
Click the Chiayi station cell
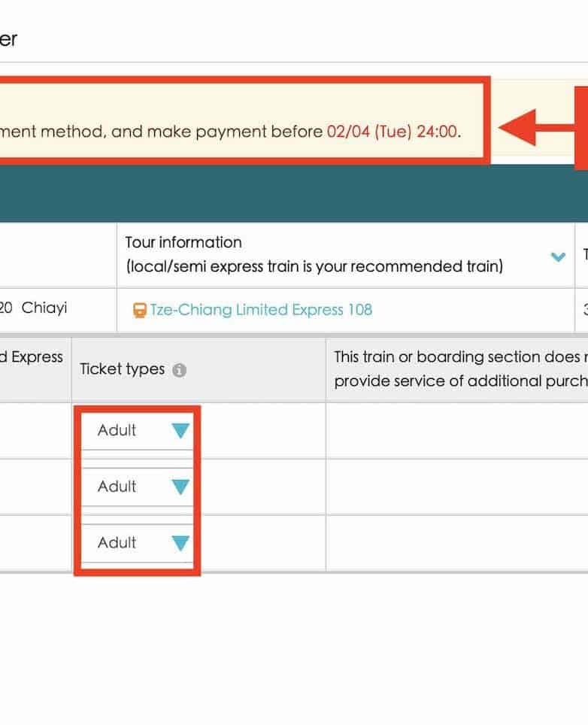pyautogui.click(x=44, y=308)
